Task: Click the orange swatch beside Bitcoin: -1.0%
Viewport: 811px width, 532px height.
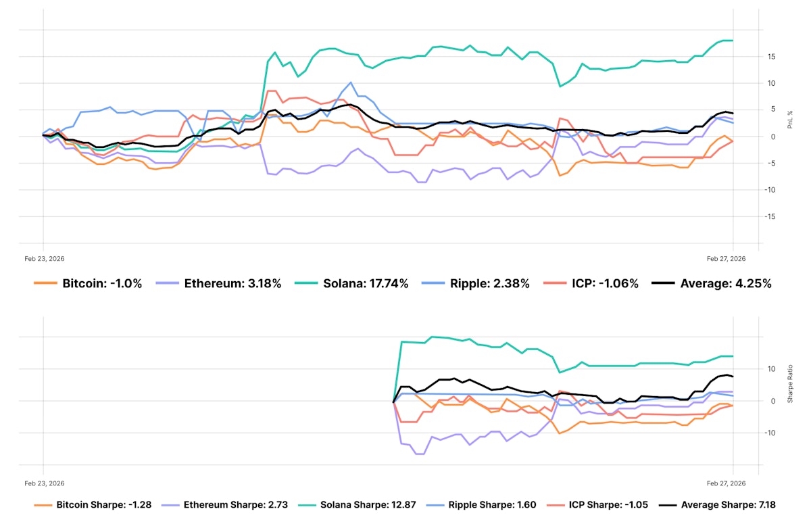Action: pos(46,284)
